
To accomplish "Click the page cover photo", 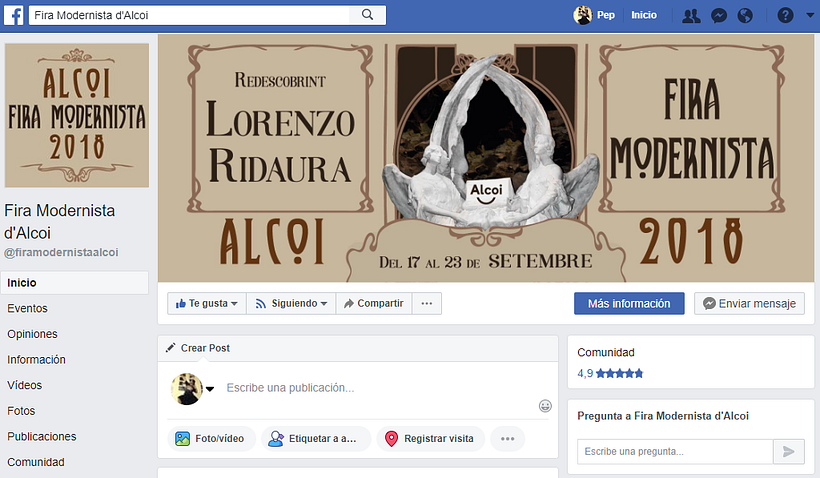I will click(486, 158).
